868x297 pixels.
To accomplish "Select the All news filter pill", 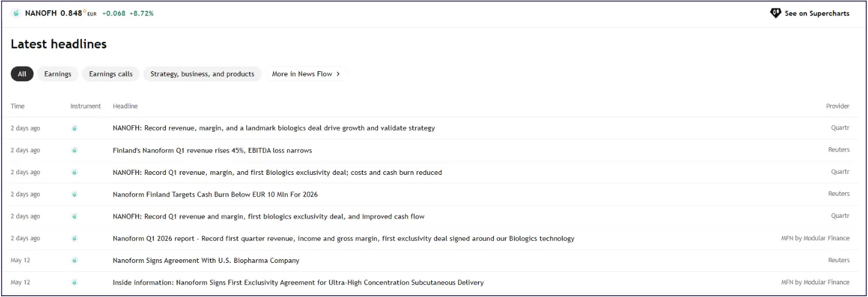I will pos(22,74).
